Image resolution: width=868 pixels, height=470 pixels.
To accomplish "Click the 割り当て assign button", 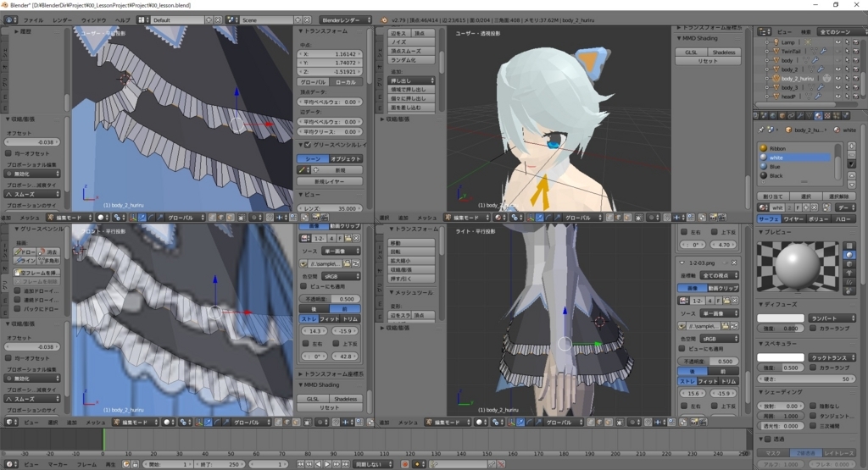I will tap(773, 196).
